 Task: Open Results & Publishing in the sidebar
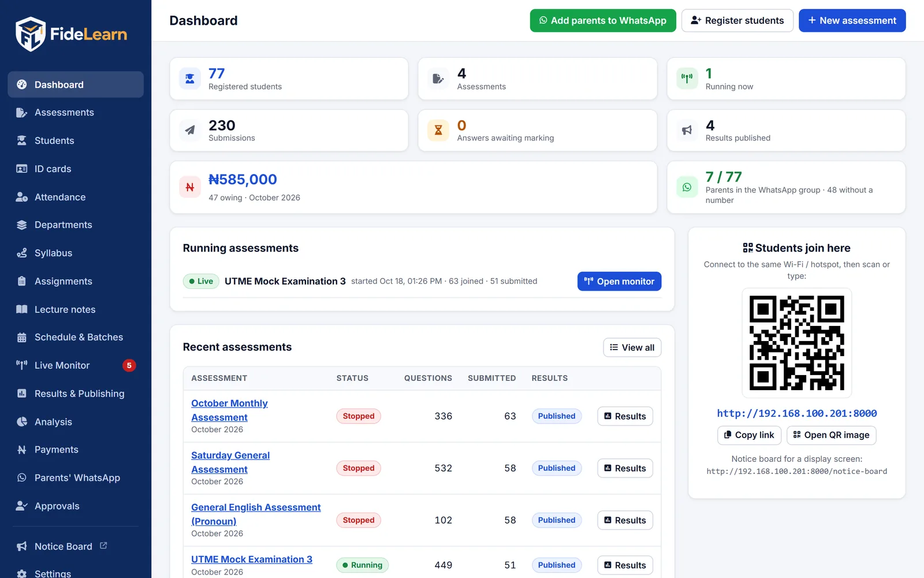[x=76, y=394]
